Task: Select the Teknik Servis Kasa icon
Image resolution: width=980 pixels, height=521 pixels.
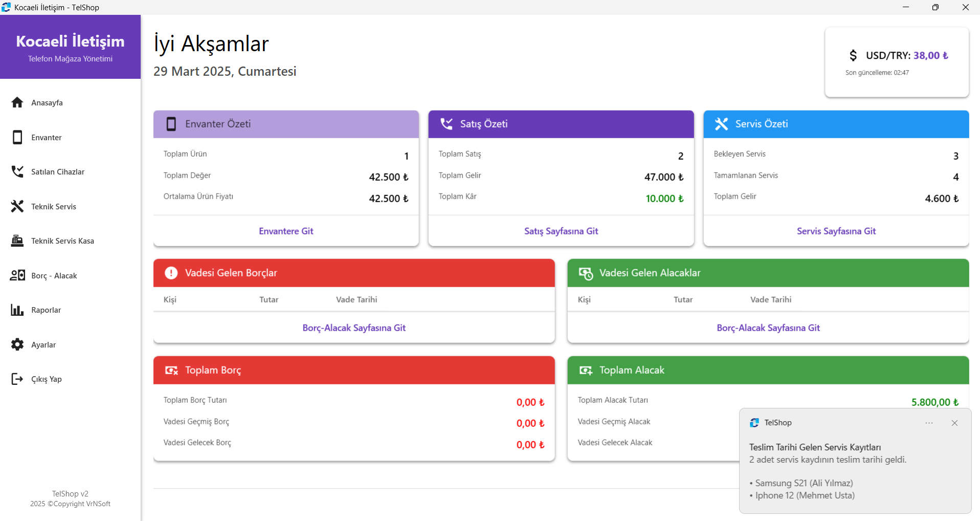Action: pyautogui.click(x=17, y=241)
